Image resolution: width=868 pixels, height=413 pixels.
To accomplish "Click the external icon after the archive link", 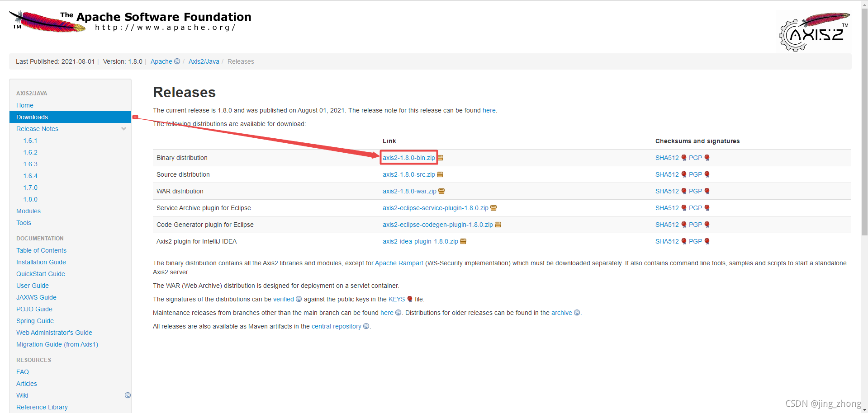I will [x=577, y=313].
